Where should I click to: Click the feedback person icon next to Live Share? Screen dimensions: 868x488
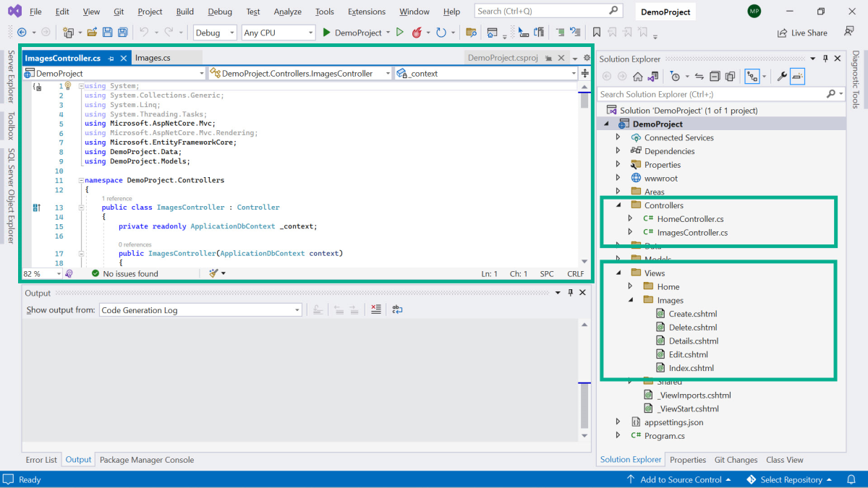pyautogui.click(x=848, y=32)
